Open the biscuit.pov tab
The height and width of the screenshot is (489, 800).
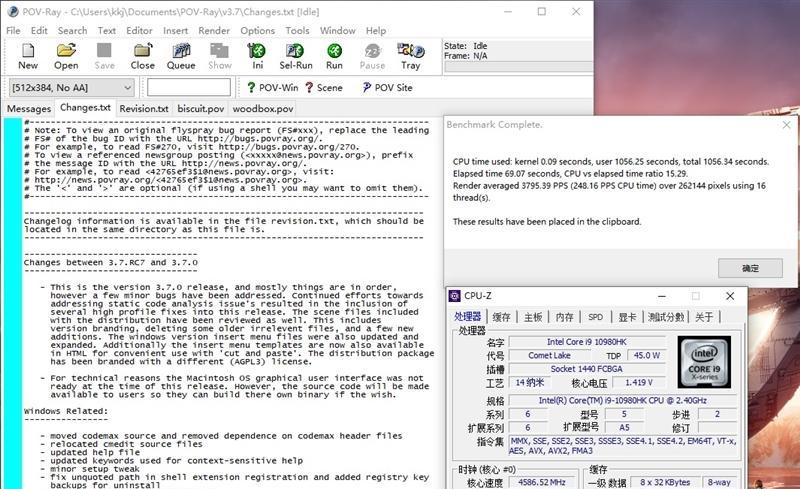click(201, 109)
